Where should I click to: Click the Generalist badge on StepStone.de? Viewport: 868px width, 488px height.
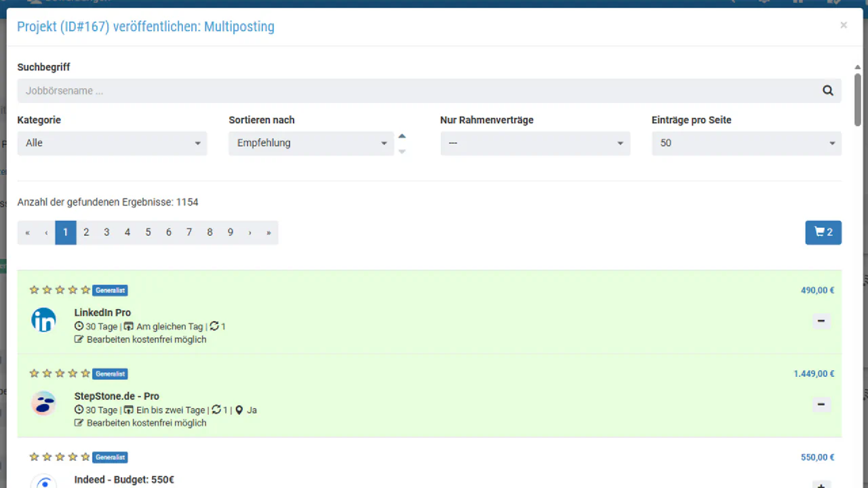[110, 373]
